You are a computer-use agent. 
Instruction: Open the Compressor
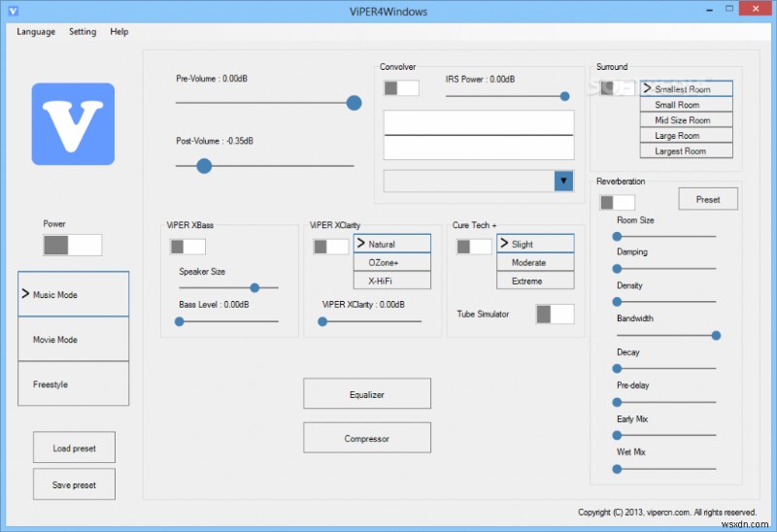click(x=367, y=438)
